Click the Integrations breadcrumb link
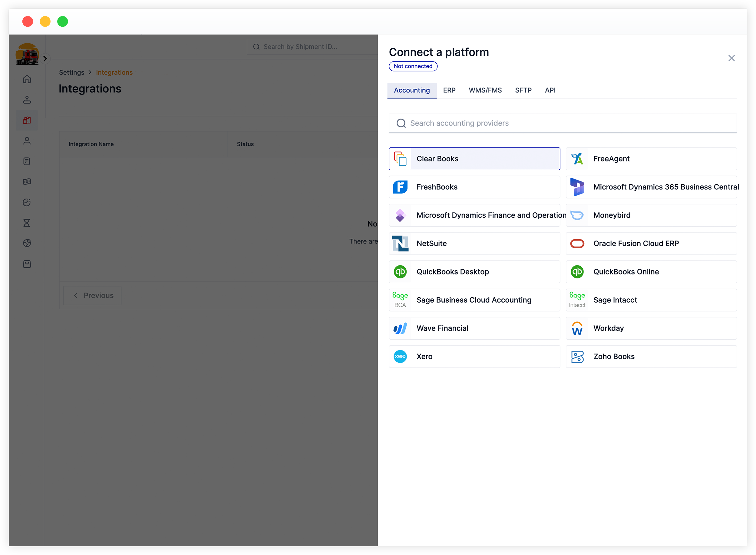Viewport: 756px width, 555px height. pos(114,73)
